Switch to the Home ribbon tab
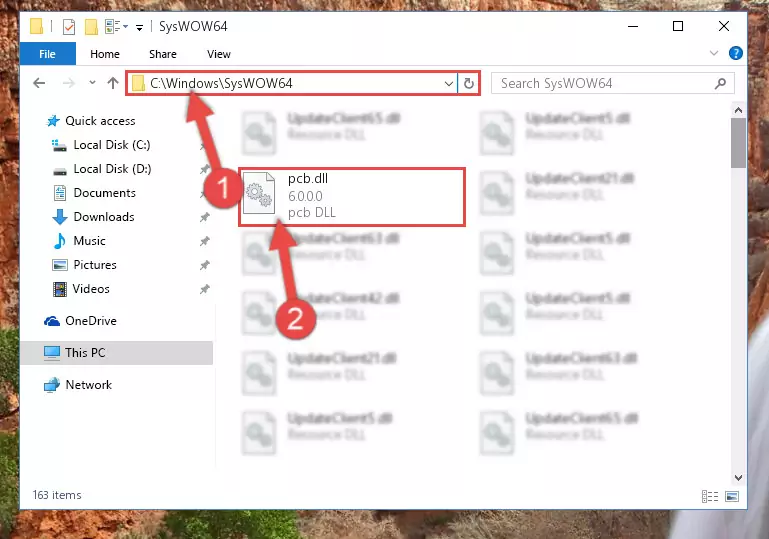Viewport: 769px width, 539px height. [104, 54]
